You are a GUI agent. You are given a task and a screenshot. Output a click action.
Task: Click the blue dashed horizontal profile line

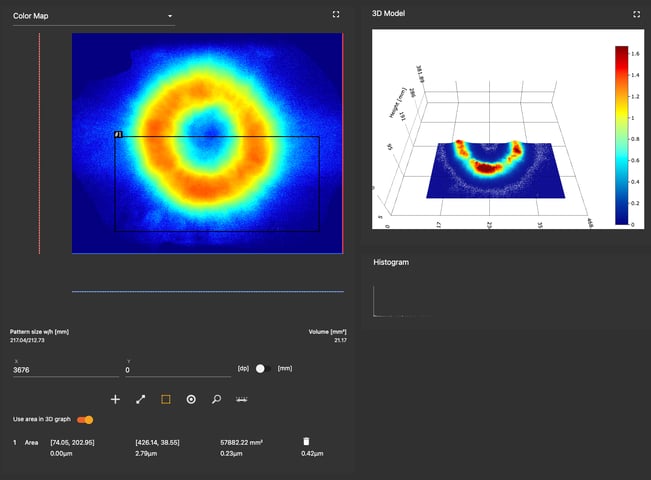[x=207, y=292]
